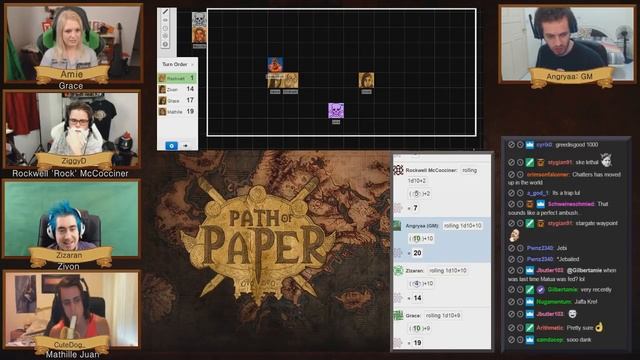This screenshot has width=640, height=360.
Task: Click Grace's 'rolling 1d10+9' formula
Action: click(443, 316)
